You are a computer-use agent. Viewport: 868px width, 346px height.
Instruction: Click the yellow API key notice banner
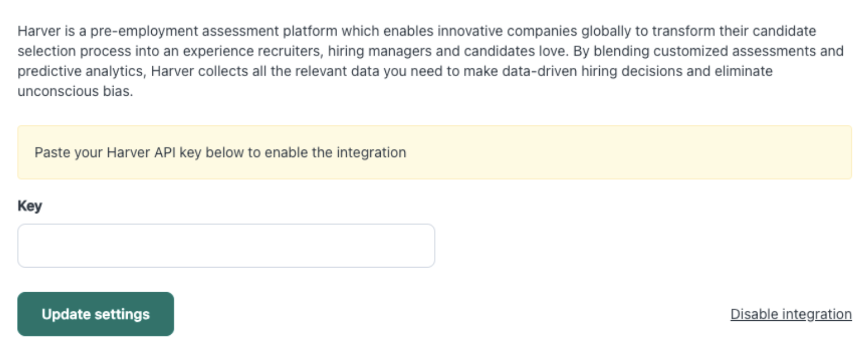point(435,152)
